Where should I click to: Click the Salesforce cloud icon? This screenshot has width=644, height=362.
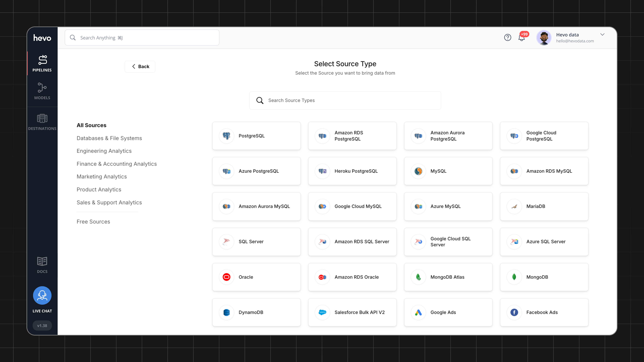pos(323,312)
